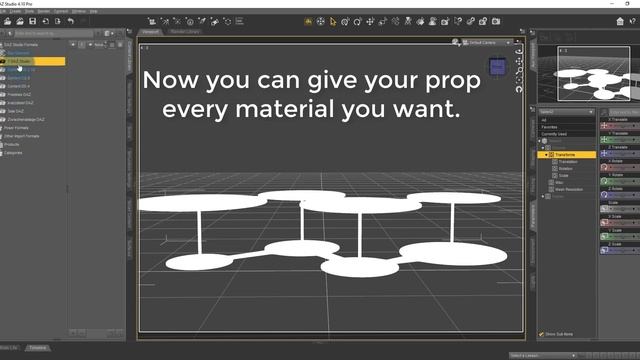Click the highlighted yellow active tool icon

[308, 22]
